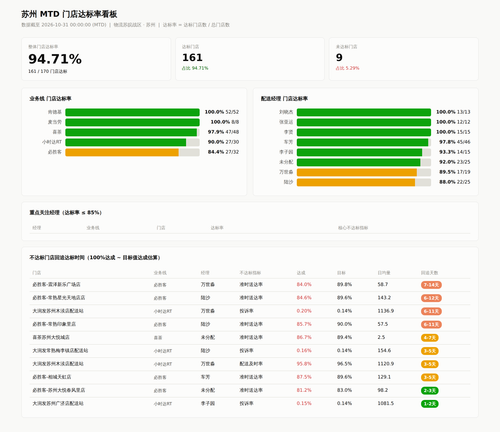Select the value 90.0% 27/30
The image size is (500, 432).
point(223,142)
